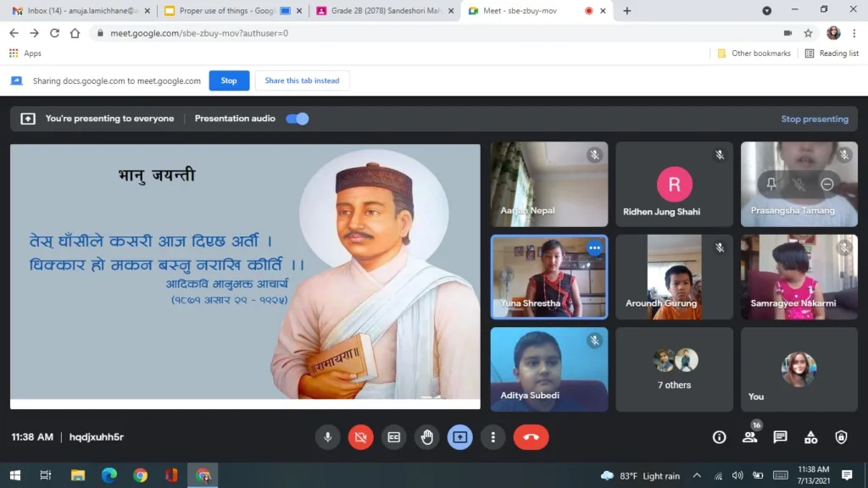
Task: Click the tab search dropdown in title bar
Action: [766, 10]
